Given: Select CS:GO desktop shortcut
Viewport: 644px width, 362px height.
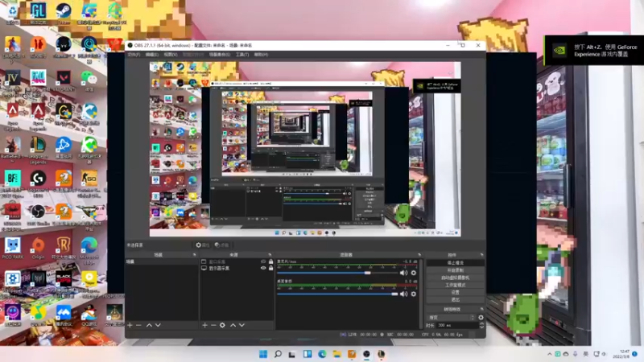Looking at the screenshot, I should (x=89, y=184).
